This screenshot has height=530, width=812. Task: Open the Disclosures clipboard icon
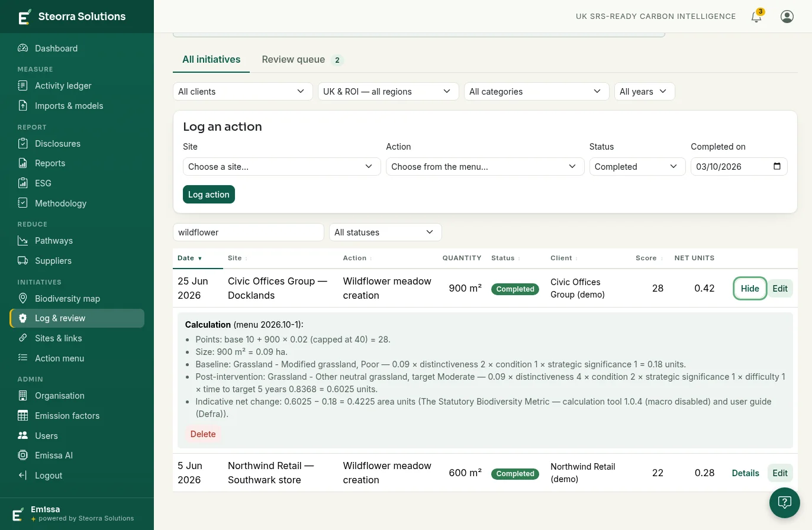click(x=23, y=144)
